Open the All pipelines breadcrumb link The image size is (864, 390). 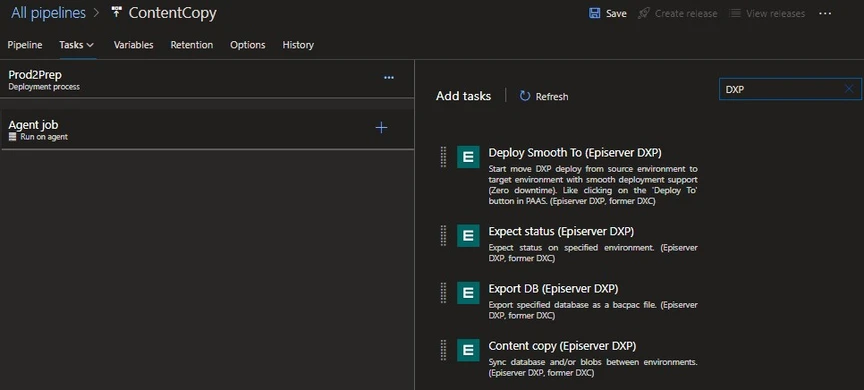tap(48, 13)
